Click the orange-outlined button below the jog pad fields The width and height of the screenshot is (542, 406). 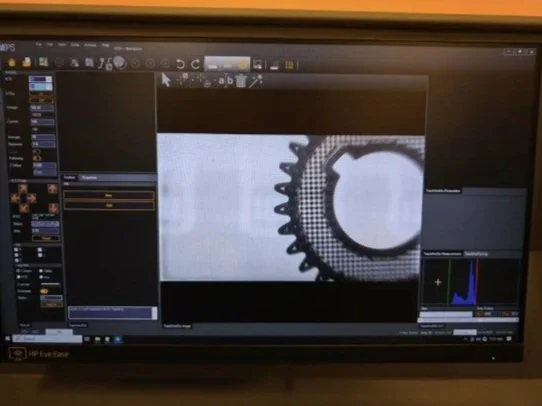click(x=46, y=238)
